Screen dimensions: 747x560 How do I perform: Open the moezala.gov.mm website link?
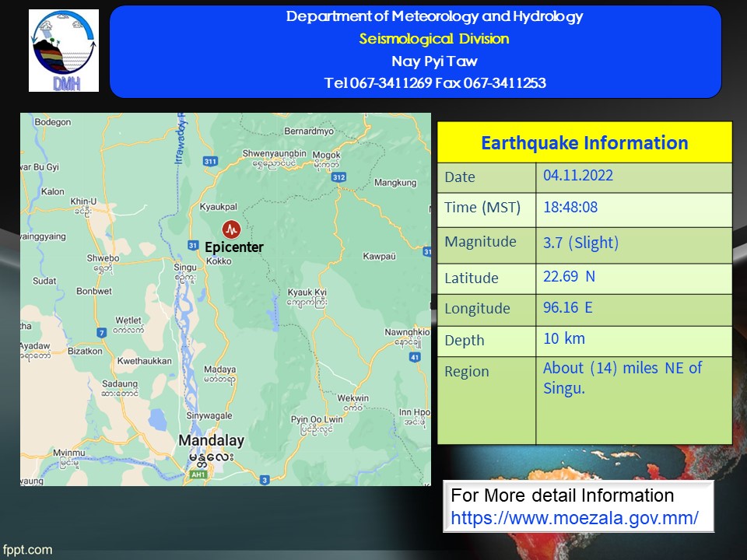(x=574, y=518)
